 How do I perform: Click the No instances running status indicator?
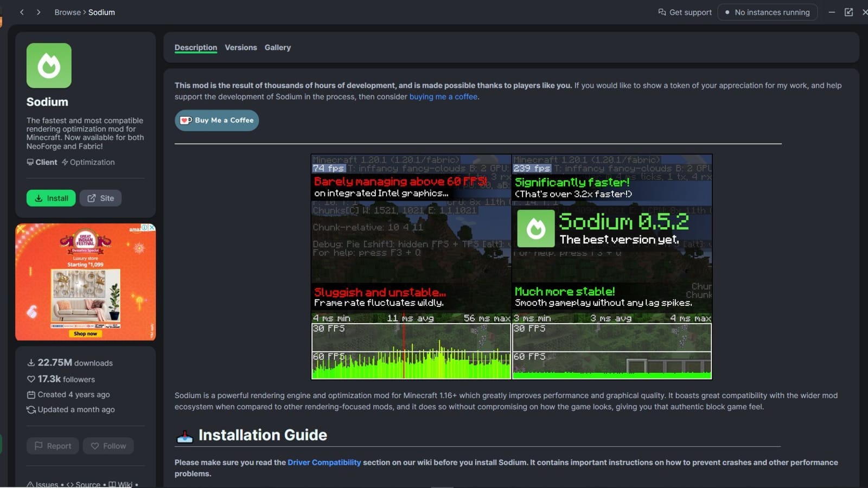768,12
